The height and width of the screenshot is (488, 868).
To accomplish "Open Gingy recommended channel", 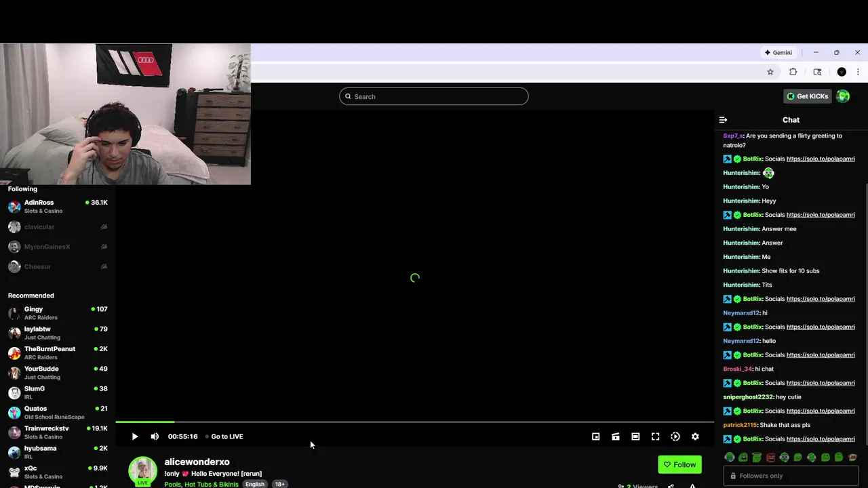I will click(58, 313).
